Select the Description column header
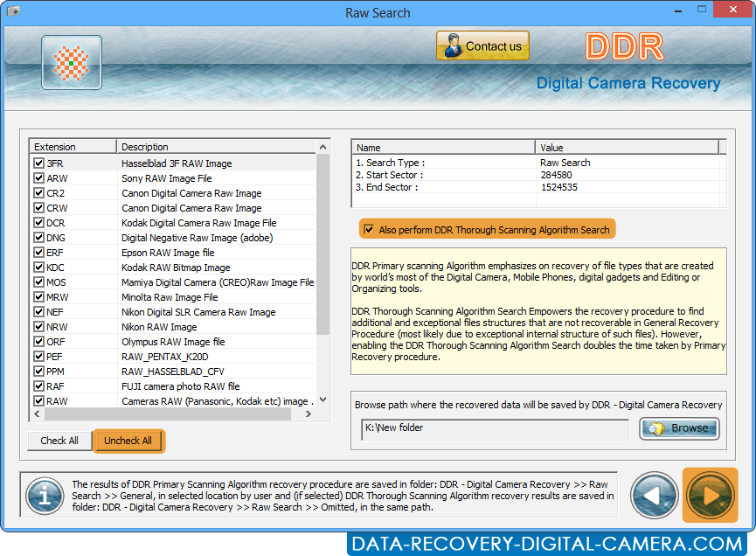Screen dimensions: 756x556 tap(144, 146)
